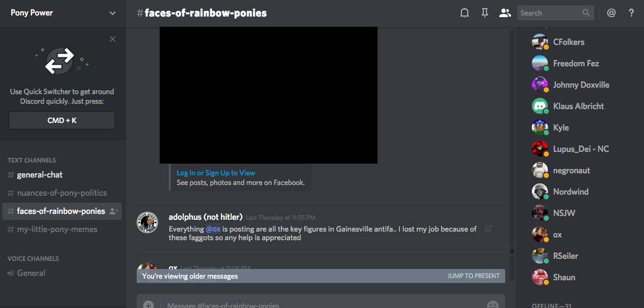This screenshot has width=644, height=308.
Task: Show pinned messages with pin icon
Action: [485, 13]
